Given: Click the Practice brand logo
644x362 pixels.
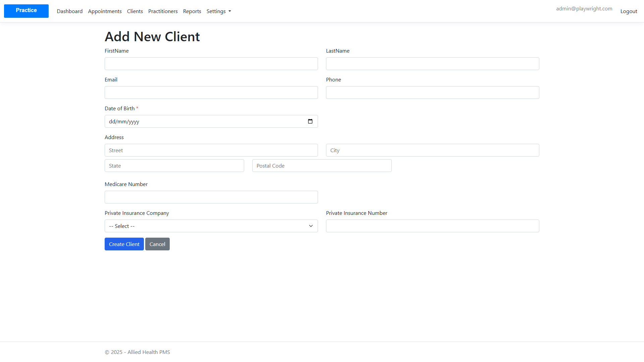Looking at the screenshot, I should [x=26, y=11].
